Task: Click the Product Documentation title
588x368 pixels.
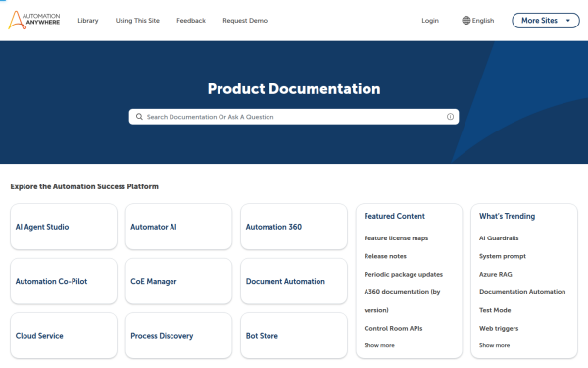Action: 294,89
